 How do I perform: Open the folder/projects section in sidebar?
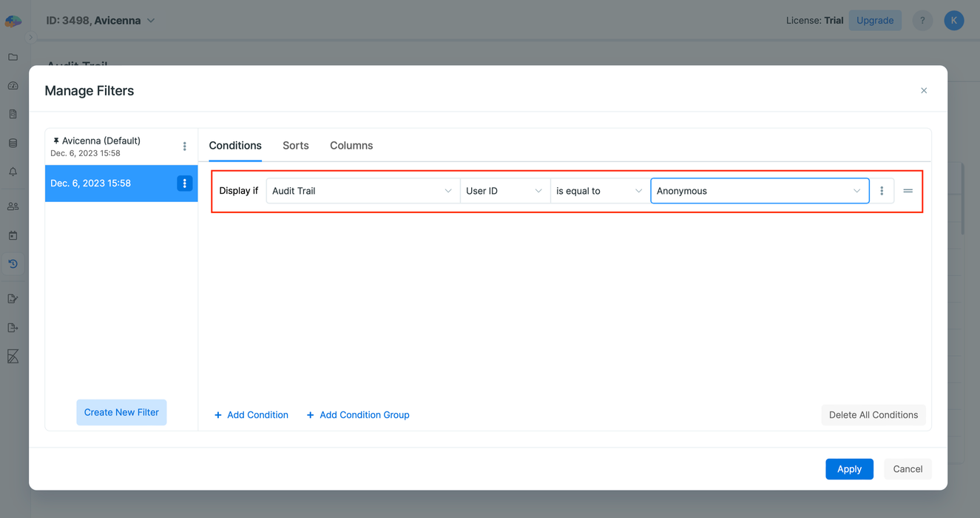[13, 57]
